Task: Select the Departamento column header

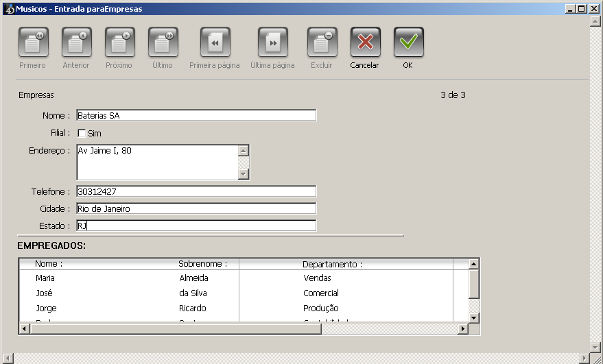Action: [332, 264]
